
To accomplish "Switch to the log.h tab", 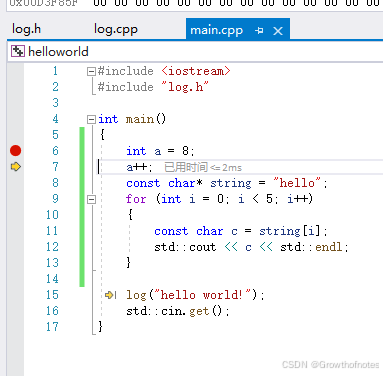I will [26, 29].
